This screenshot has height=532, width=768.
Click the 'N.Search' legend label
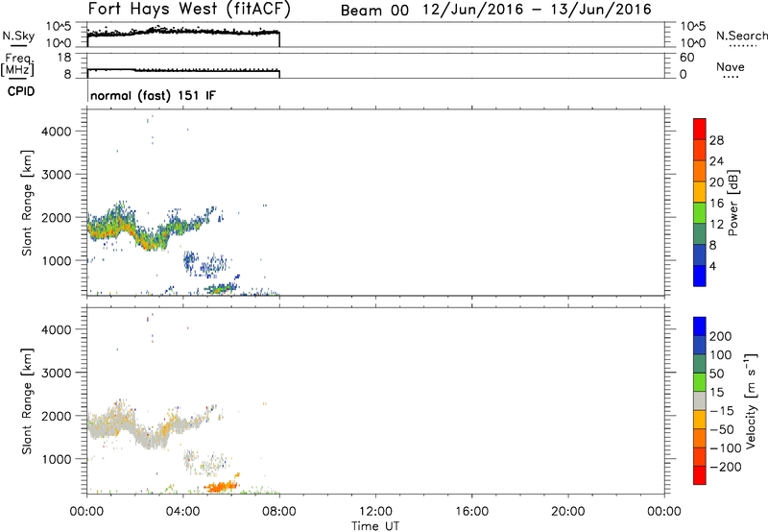point(742,36)
